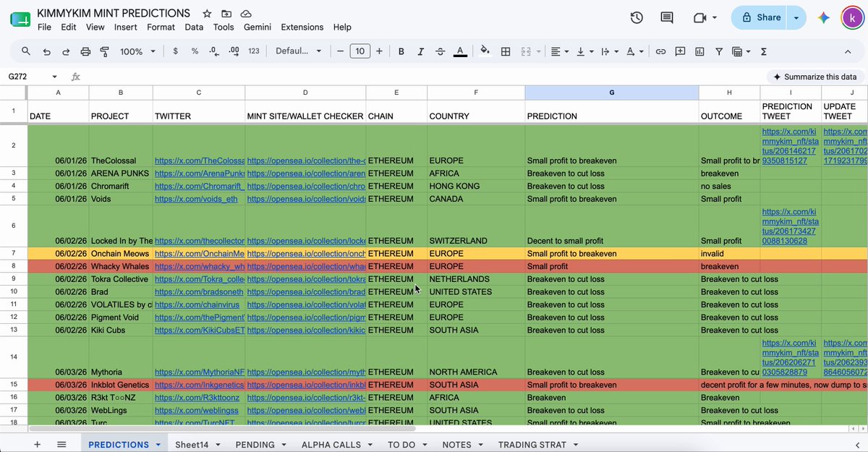
Task: Insert a link with the toolbar icon
Action: (x=660, y=51)
